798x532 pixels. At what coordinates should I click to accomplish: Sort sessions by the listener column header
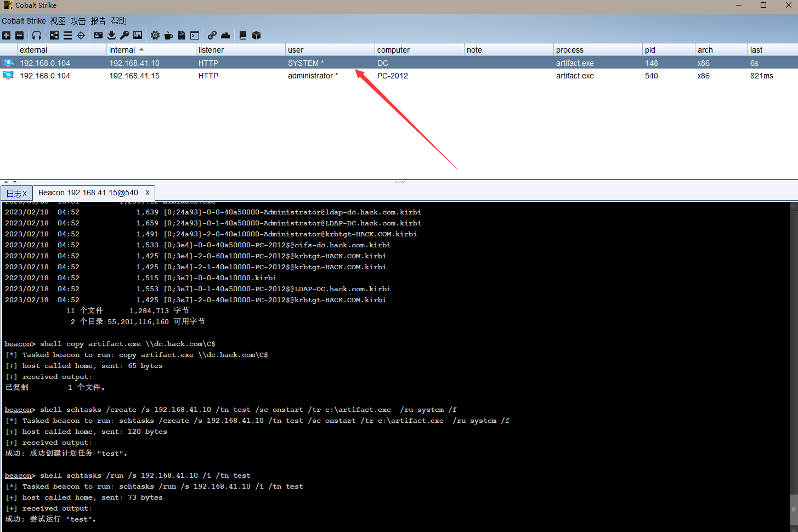pyautogui.click(x=241, y=49)
